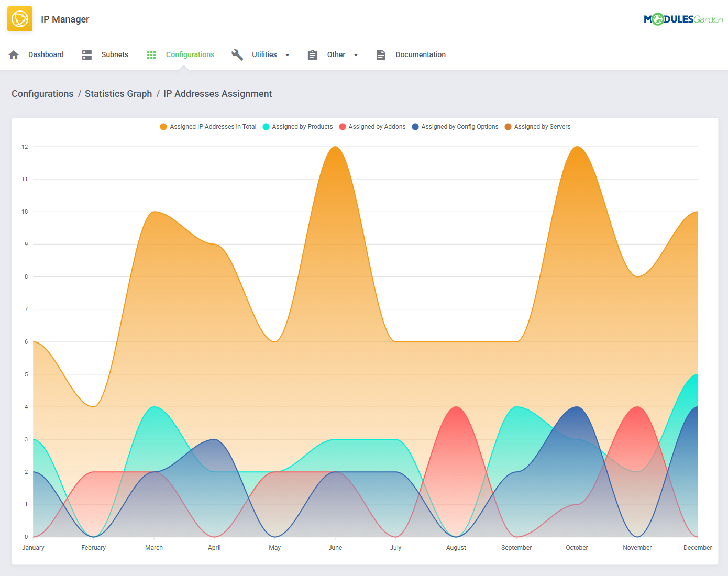Click the Dashboard home icon
This screenshot has height=576, width=728.
(x=14, y=55)
